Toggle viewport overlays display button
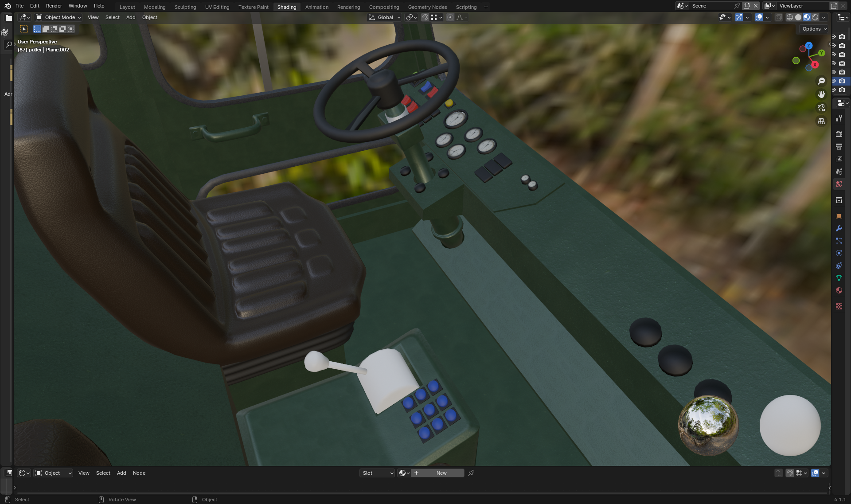This screenshot has width=851, height=504. [x=759, y=17]
